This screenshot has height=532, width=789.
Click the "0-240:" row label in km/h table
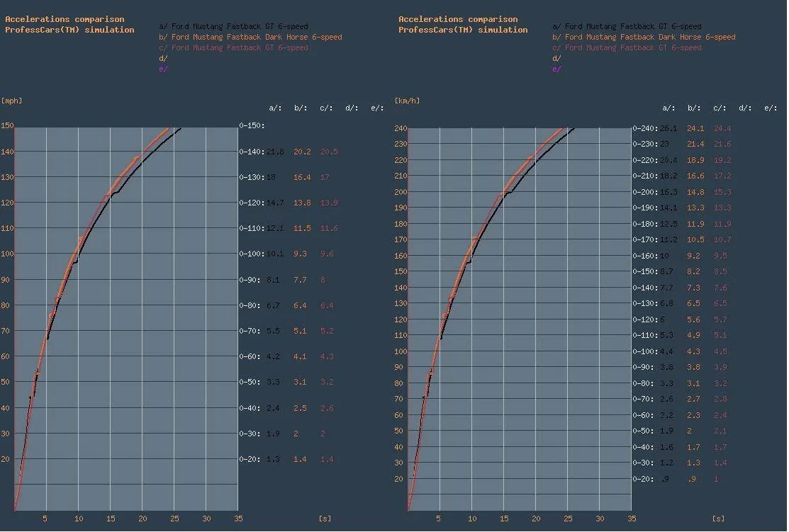coord(645,128)
